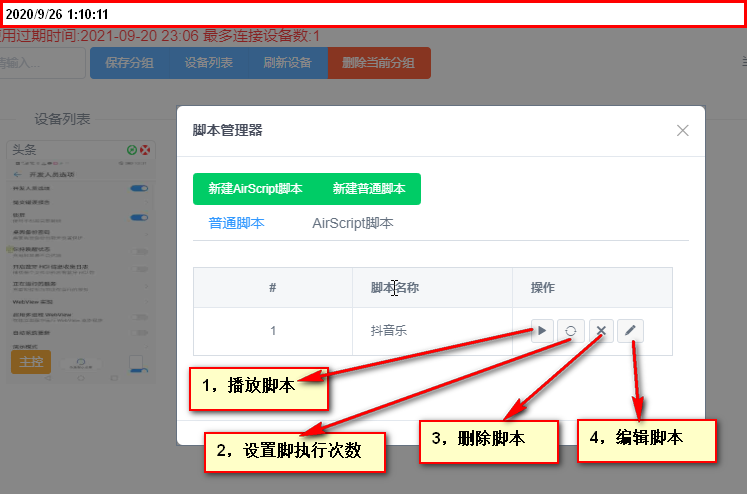Image resolution: width=747 pixels, height=494 pixels.
Task: Set loop count for 抖音乐 script
Action: click(x=570, y=331)
